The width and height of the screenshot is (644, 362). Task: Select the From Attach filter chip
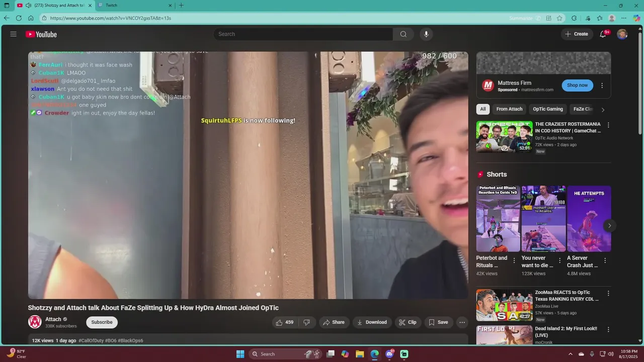(x=509, y=109)
